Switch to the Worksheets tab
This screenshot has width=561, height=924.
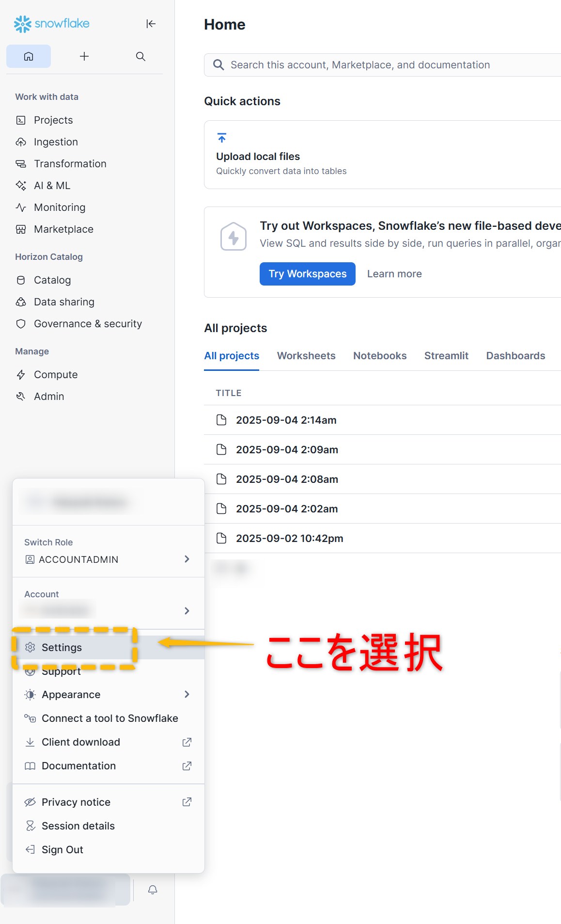tap(306, 356)
